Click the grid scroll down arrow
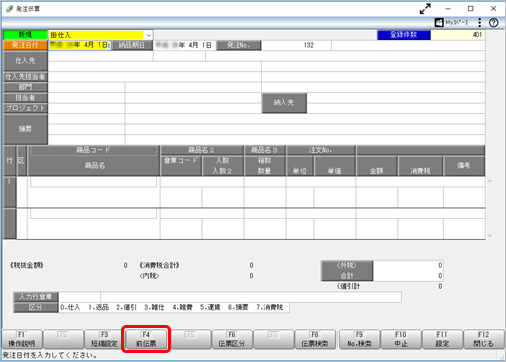 click(x=490, y=235)
